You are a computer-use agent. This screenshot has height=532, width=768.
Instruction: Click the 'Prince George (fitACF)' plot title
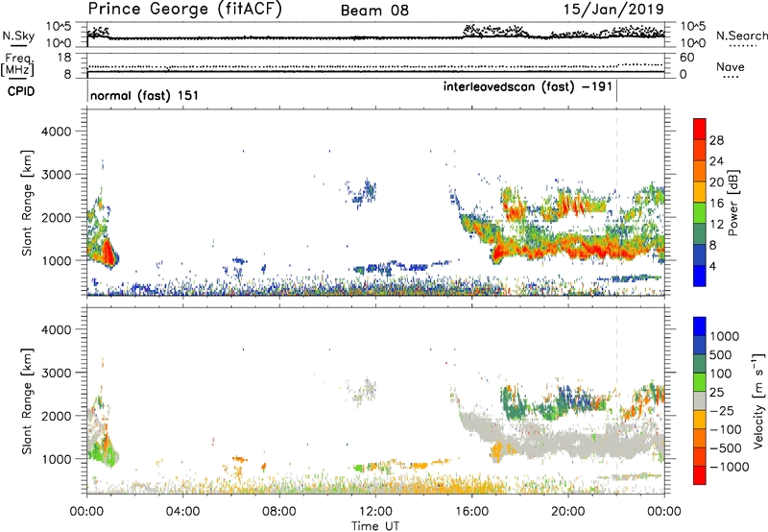click(184, 10)
